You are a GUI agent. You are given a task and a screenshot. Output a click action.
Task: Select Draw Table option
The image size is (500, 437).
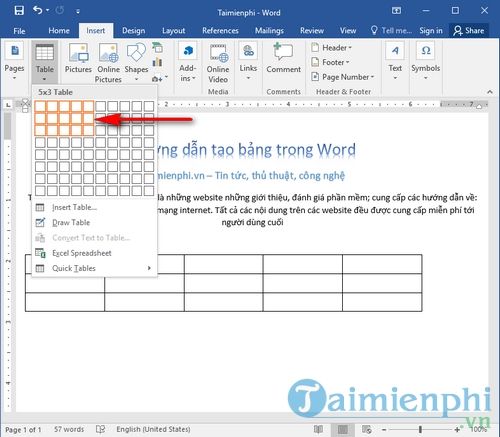[x=94, y=223]
